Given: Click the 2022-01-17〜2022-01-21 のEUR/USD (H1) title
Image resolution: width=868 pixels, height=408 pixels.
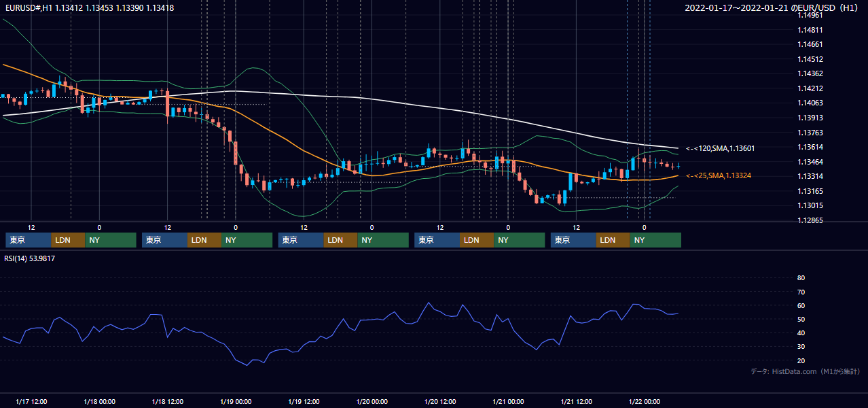Looking at the screenshot, I should (773, 8).
